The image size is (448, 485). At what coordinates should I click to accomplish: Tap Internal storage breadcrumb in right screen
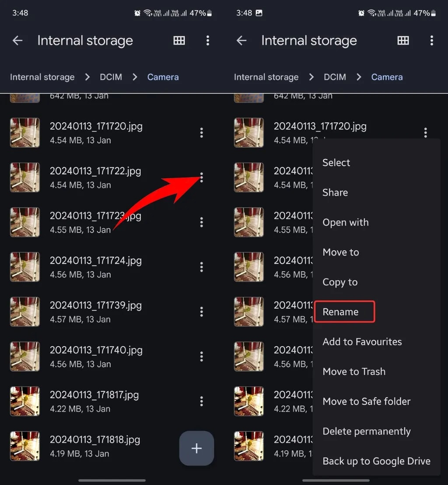coord(266,77)
